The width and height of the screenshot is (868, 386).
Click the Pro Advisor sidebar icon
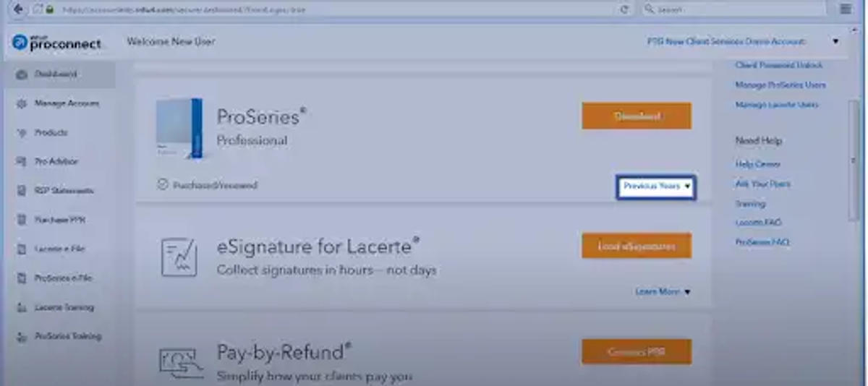(21, 162)
